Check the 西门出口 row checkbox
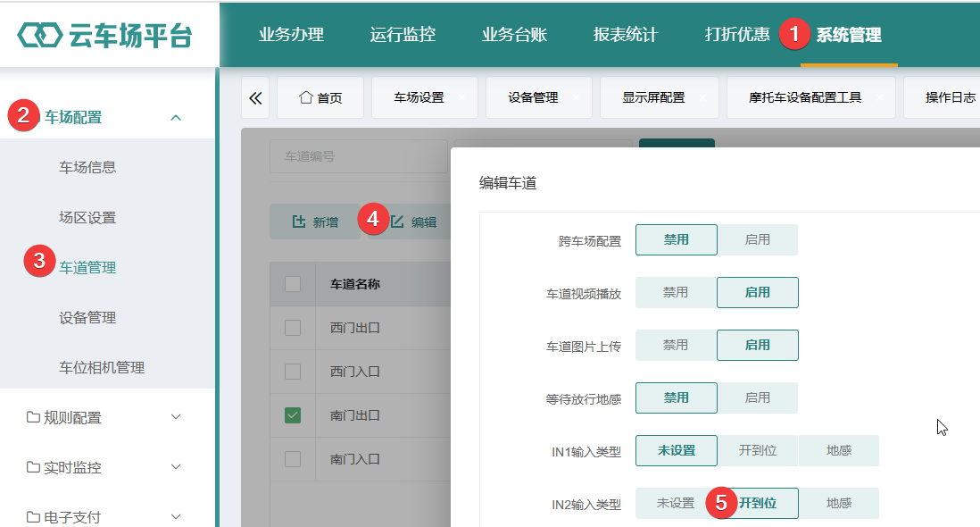This screenshot has height=527, width=980. (x=293, y=328)
